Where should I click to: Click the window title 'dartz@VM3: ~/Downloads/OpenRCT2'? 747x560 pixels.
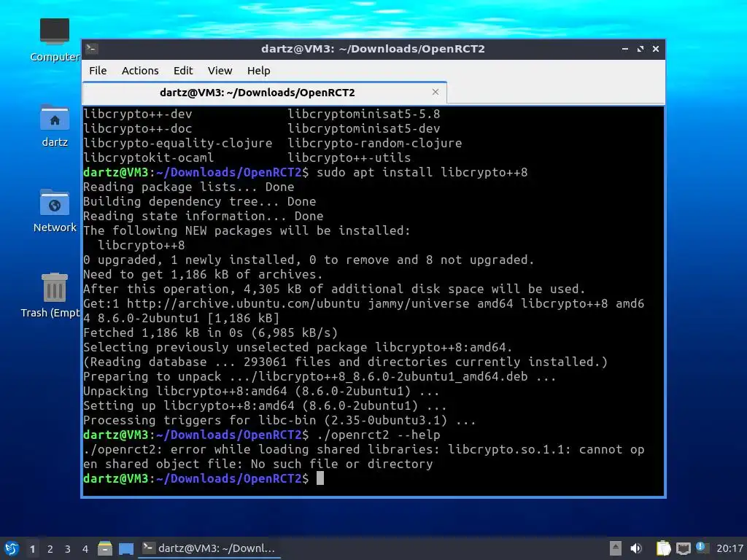click(373, 49)
